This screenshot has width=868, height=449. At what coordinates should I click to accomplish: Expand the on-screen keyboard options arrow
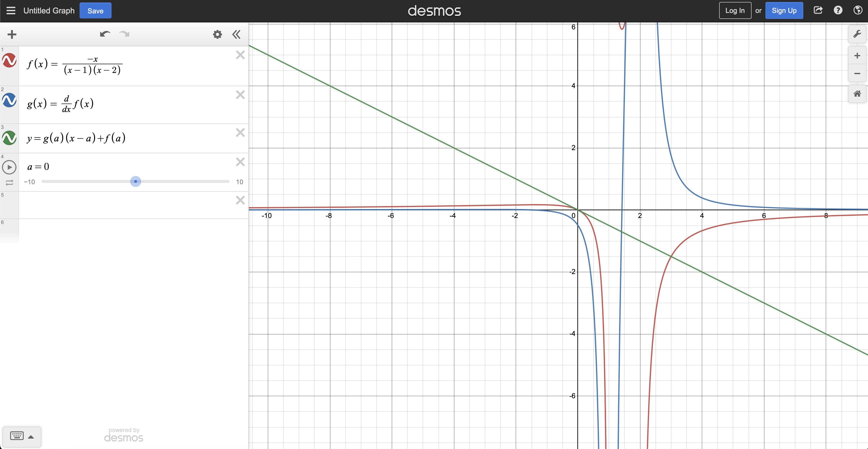click(31, 436)
